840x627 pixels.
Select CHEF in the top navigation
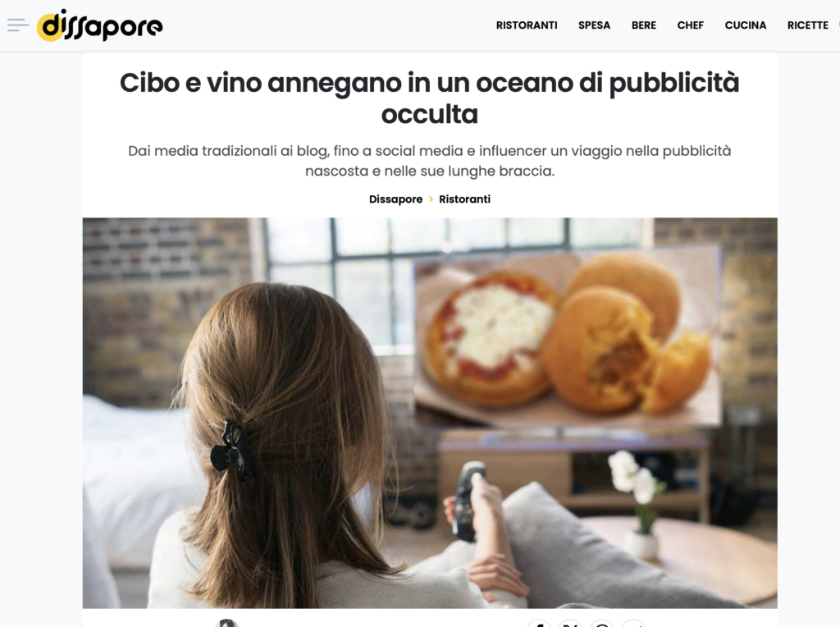coord(690,25)
